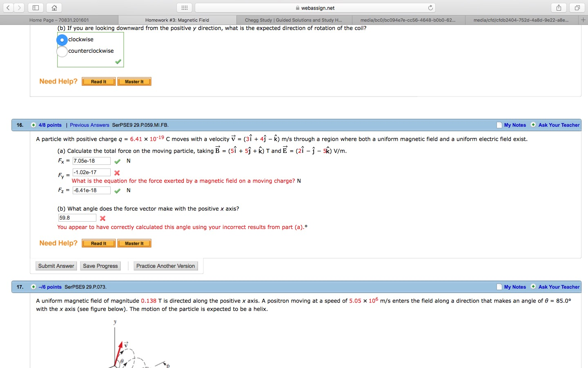This screenshot has height=368, width=588.
Task: Open My Notes icon for question 16
Action: (x=499, y=125)
